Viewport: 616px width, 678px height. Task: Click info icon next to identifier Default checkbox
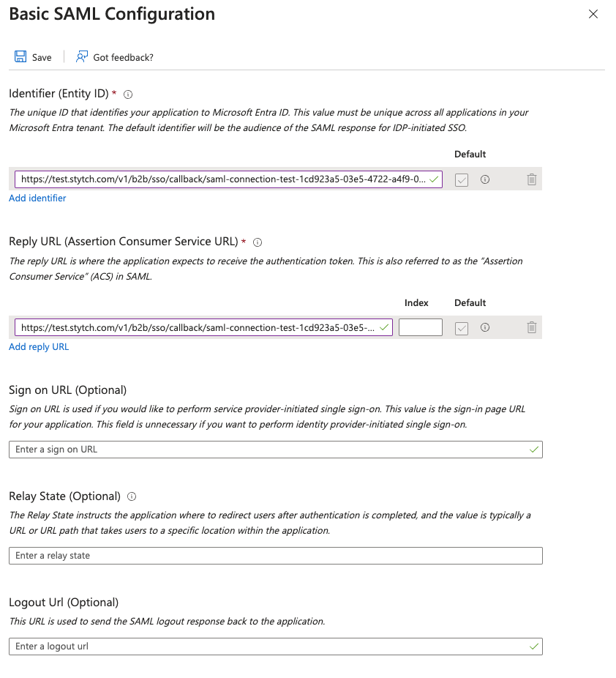[x=484, y=179]
